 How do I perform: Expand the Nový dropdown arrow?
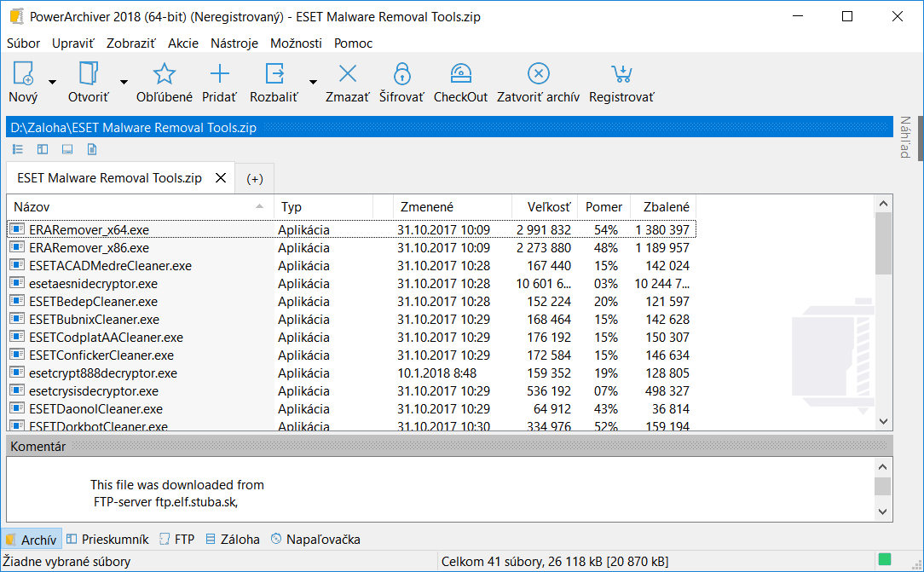click(x=52, y=82)
